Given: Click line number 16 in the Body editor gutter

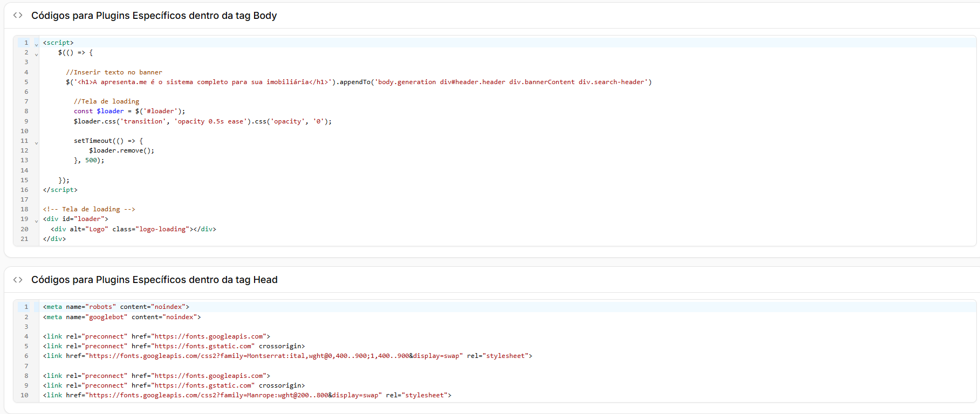Looking at the screenshot, I should point(24,190).
